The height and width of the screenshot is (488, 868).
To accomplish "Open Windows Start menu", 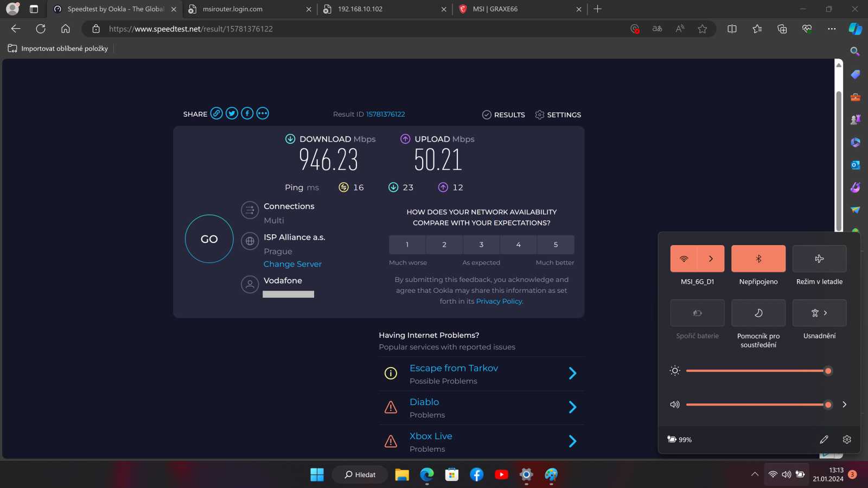I will pyautogui.click(x=317, y=474).
